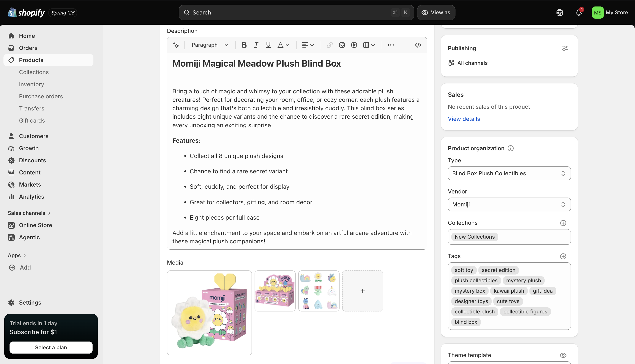Screen dimensions: 635x364
Task: Click the 'New Collections' chip
Action: [x=475, y=237]
